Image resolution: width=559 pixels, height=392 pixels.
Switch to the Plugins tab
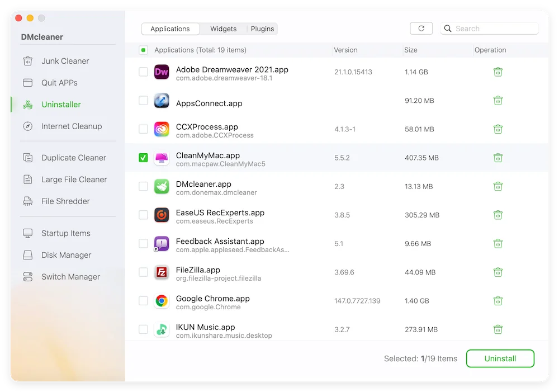pyautogui.click(x=262, y=29)
